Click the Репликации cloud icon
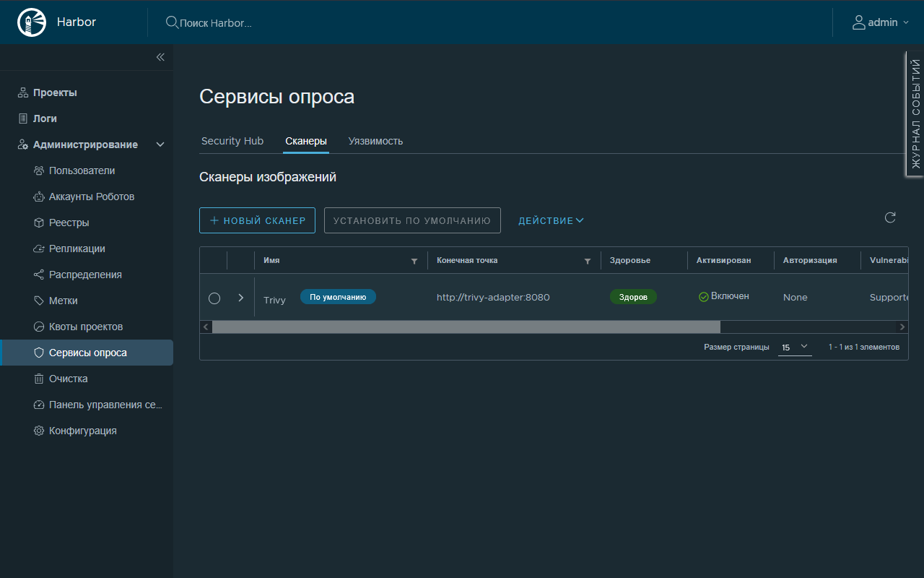The width and height of the screenshot is (924, 578). (39, 249)
